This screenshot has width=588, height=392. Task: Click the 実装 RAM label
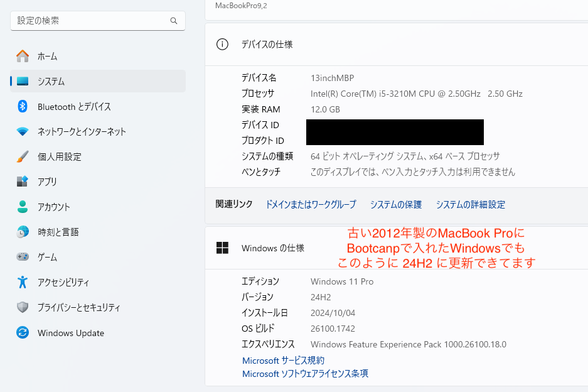pos(260,110)
